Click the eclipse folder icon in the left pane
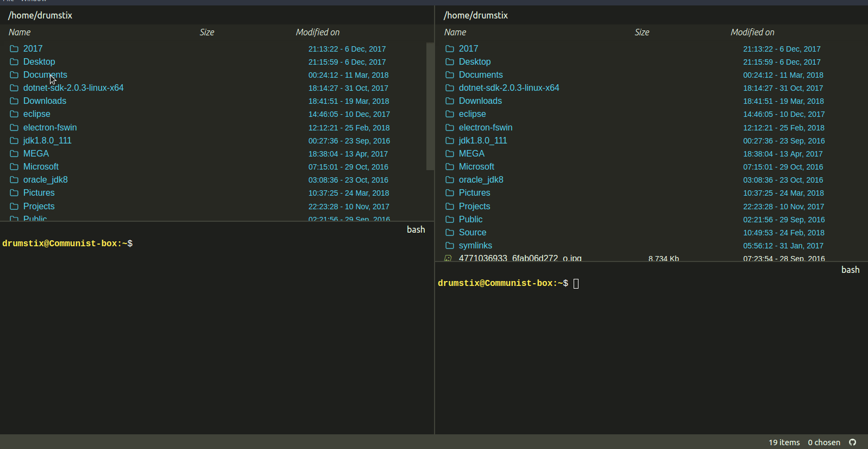The width and height of the screenshot is (868, 449). [14, 114]
